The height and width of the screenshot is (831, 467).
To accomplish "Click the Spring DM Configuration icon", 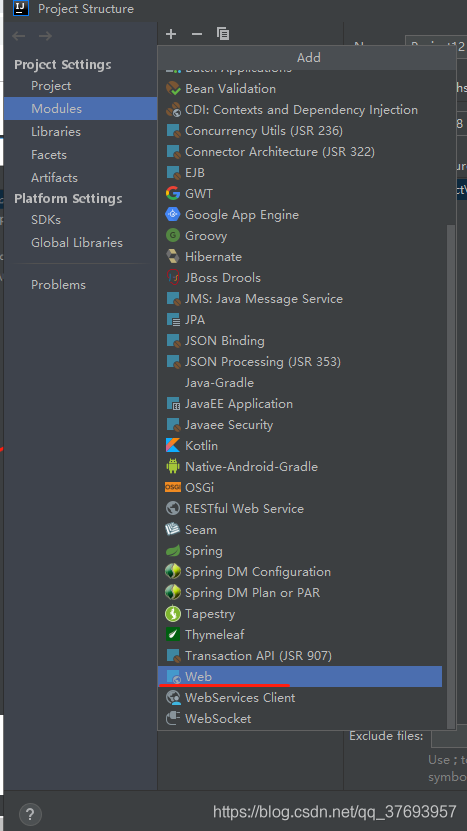I will tap(173, 572).
